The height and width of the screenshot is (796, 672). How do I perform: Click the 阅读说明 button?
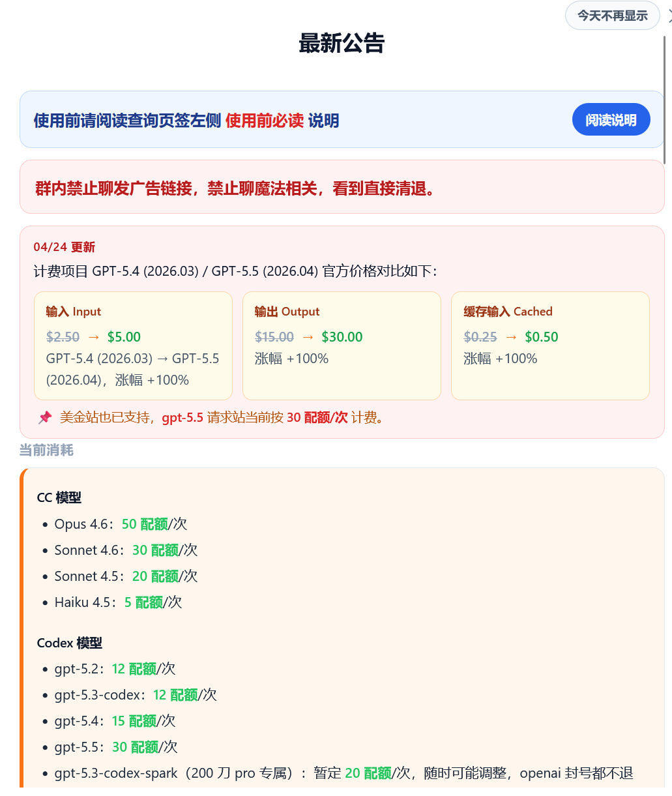tap(611, 120)
